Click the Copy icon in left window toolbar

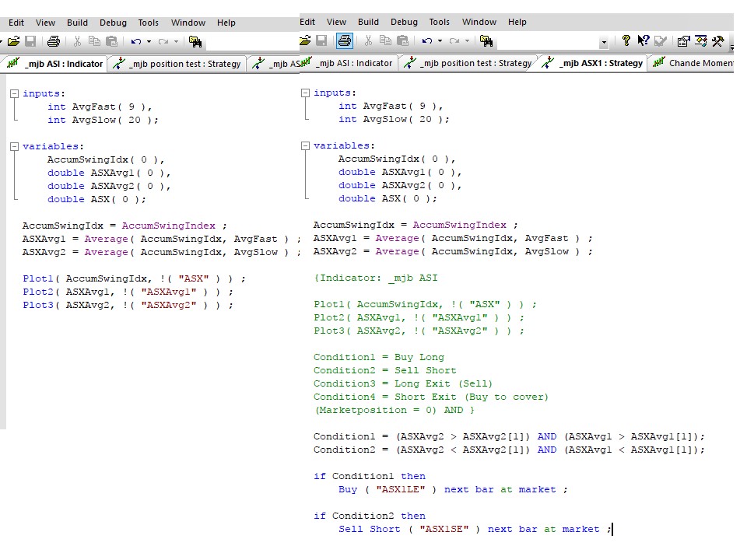pos(94,41)
